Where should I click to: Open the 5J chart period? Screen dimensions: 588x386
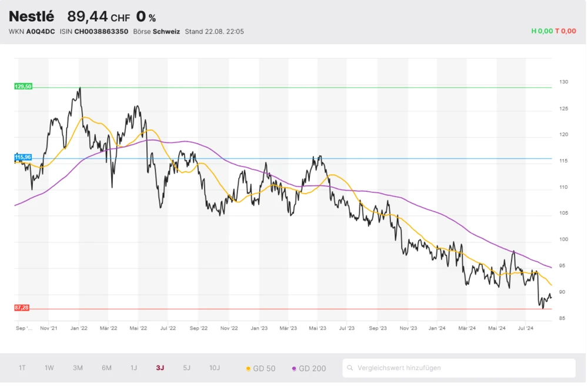click(x=186, y=368)
